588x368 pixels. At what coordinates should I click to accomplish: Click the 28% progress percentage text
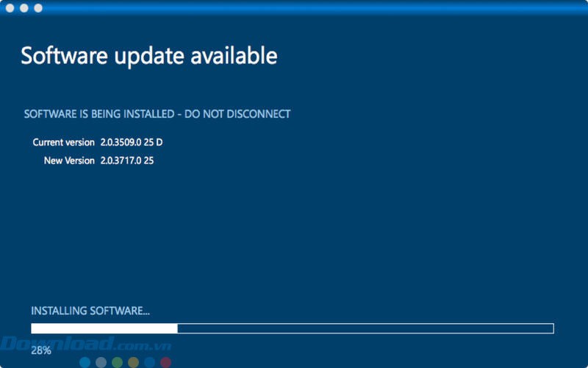click(41, 350)
